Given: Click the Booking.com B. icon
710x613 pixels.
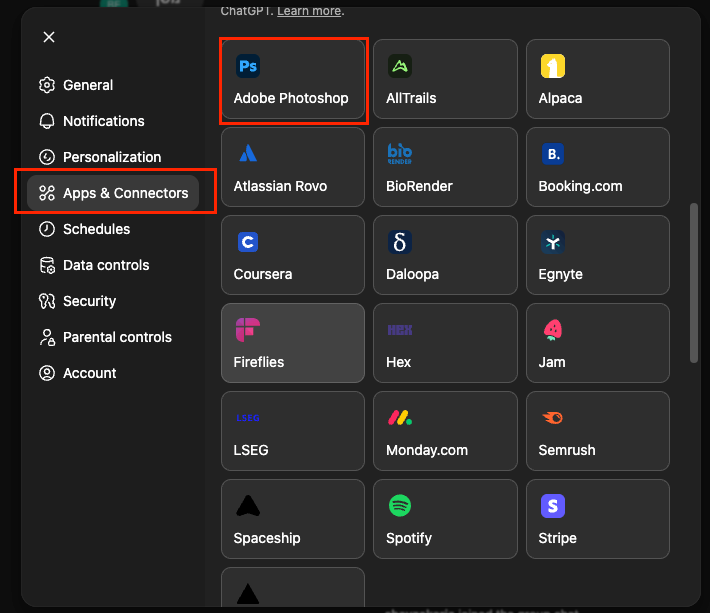Looking at the screenshot, I should (552, 154).
